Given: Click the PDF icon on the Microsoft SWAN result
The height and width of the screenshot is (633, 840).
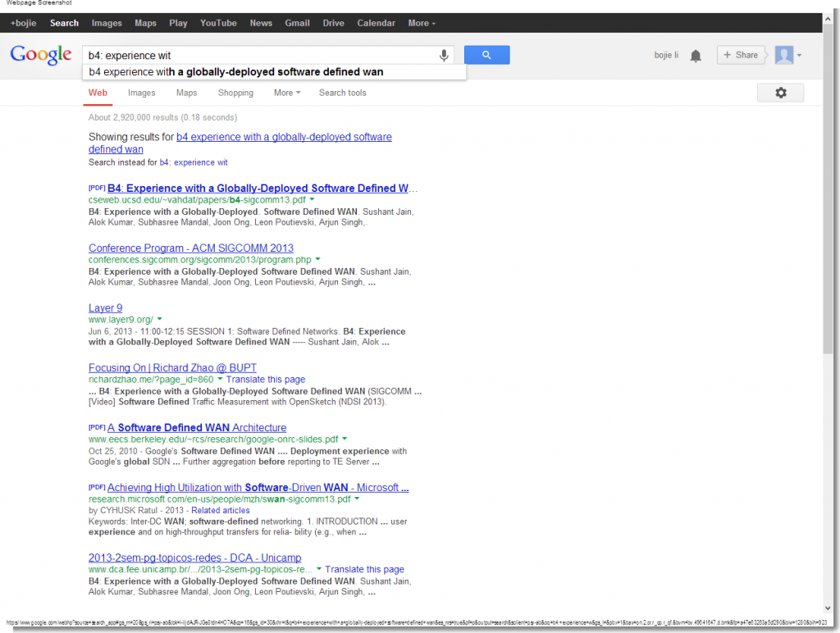Looking at the screenshot, I should tap(97, 488).
